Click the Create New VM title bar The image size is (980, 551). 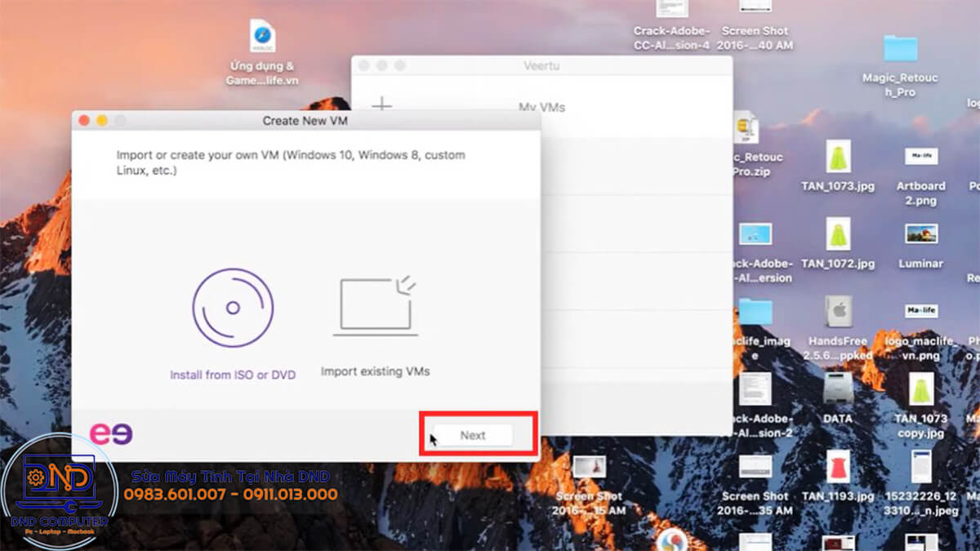[306, 121]
